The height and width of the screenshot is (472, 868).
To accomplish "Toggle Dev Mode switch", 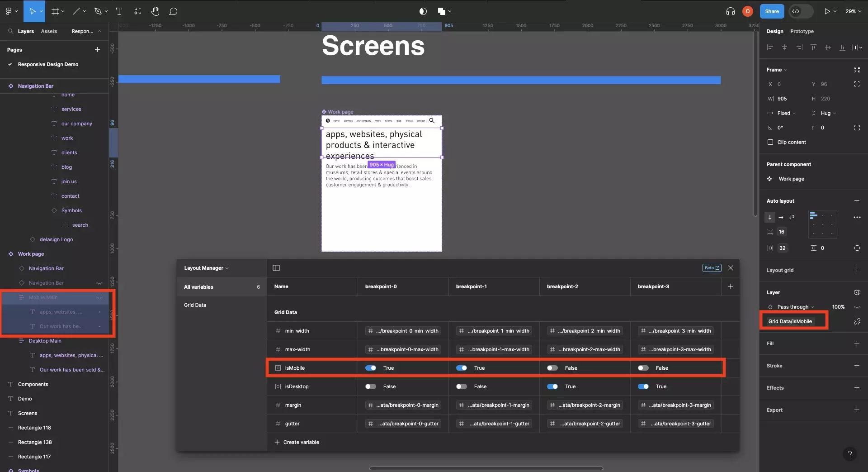I will point(801,11).
